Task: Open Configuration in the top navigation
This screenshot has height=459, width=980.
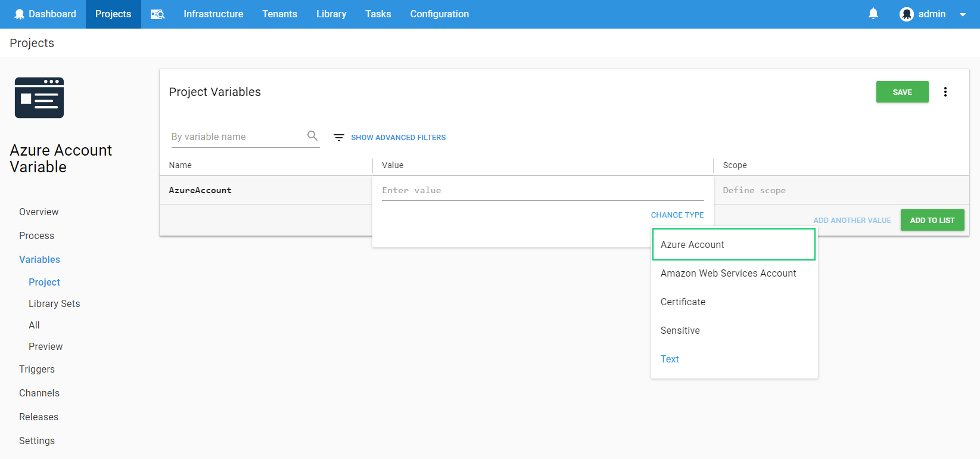Action: (x=440, y=14)
